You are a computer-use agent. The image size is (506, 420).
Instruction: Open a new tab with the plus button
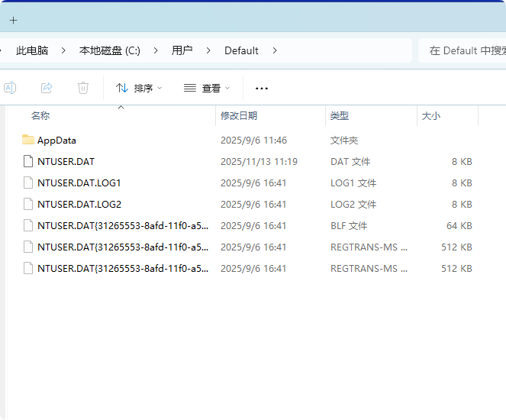coord(13,21)
